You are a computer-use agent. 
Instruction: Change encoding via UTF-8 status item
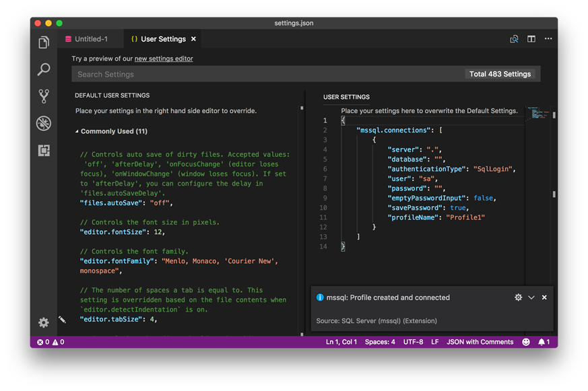click(413, 342)
